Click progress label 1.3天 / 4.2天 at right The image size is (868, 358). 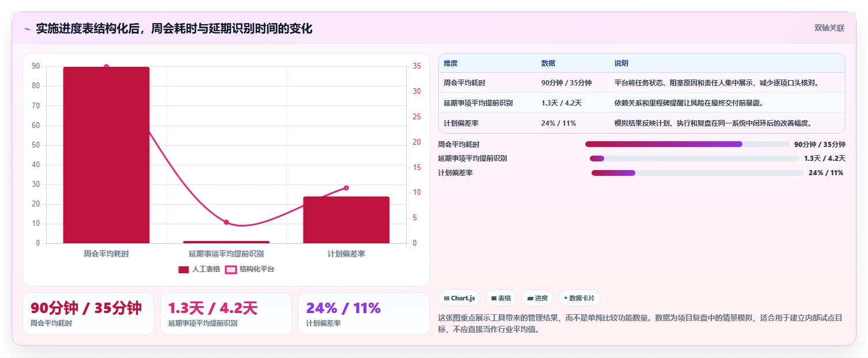[x=825, y=159]
